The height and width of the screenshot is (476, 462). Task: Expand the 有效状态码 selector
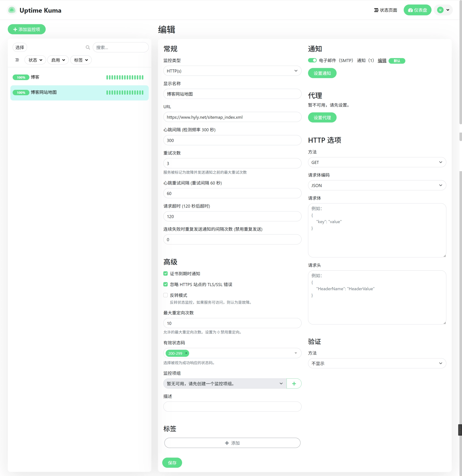click(232, 353)
